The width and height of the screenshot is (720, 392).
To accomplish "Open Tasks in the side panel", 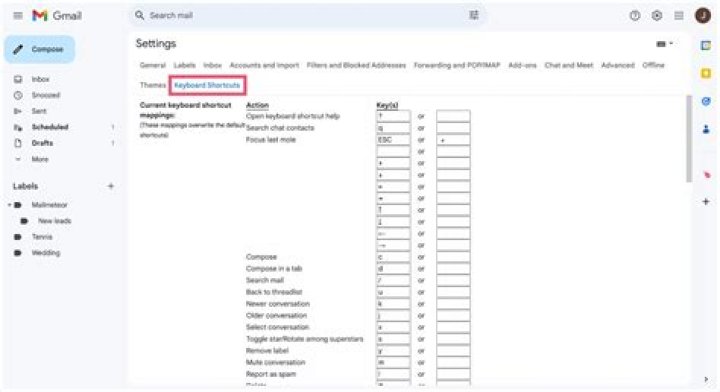I will click(706, 101).
